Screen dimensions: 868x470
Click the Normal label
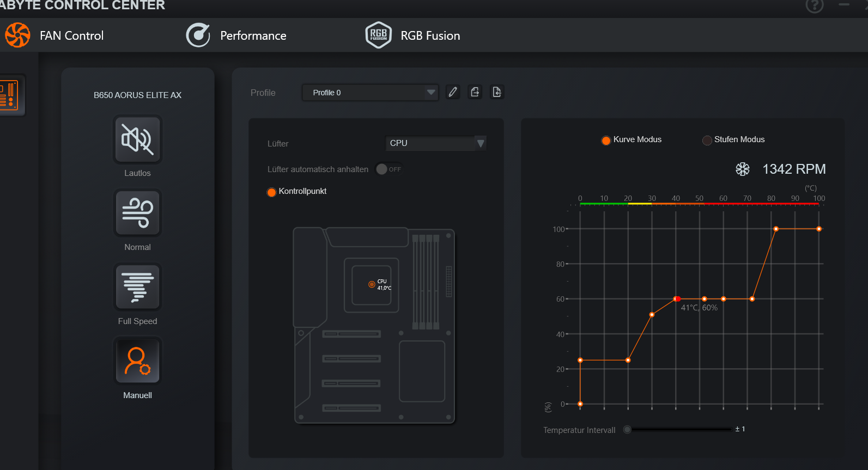click(x=137, y=247)
